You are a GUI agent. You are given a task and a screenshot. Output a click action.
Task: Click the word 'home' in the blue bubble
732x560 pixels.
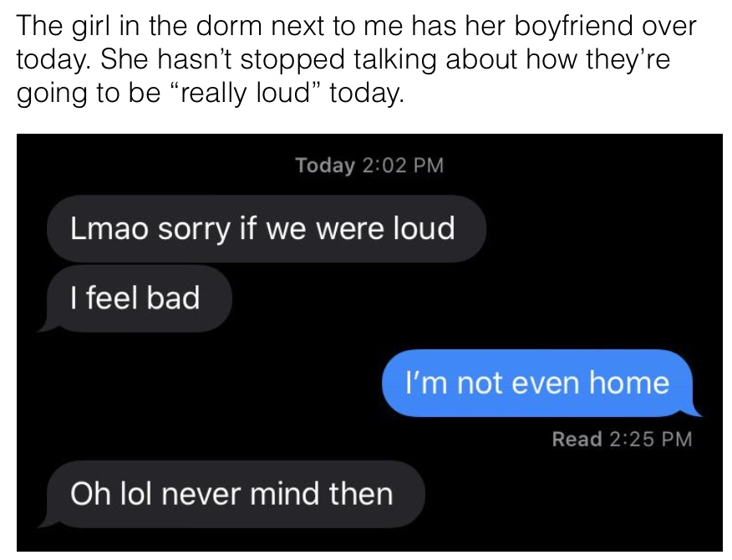tap(629, 383)
